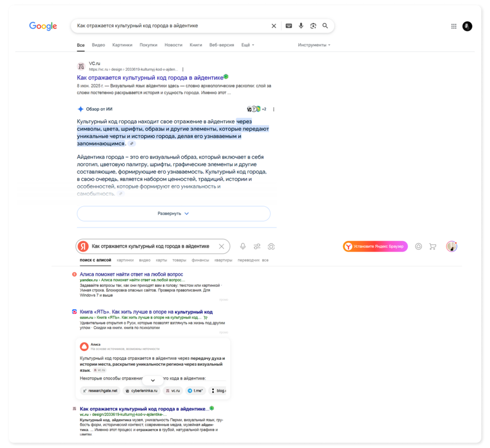Select the Все tab in Google
Screen dimensions: 490x448
pyautogui.click(x=81, y=45)
